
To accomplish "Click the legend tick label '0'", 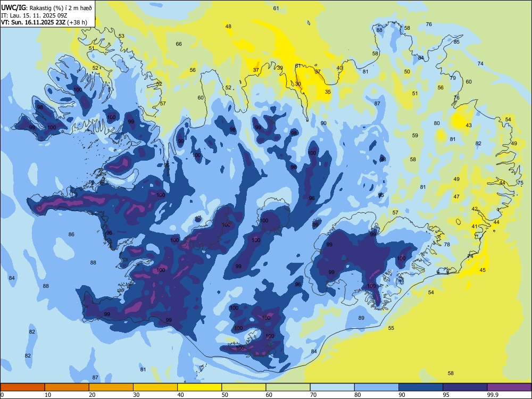I will 2,395.
